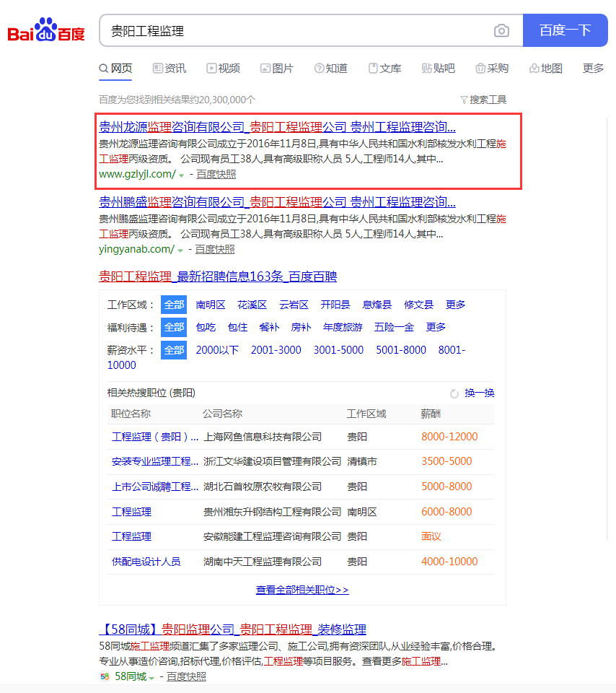Select the 五险一金 benefit filter
This screenshot has height=693, width=616.
[x=394, y=327]
